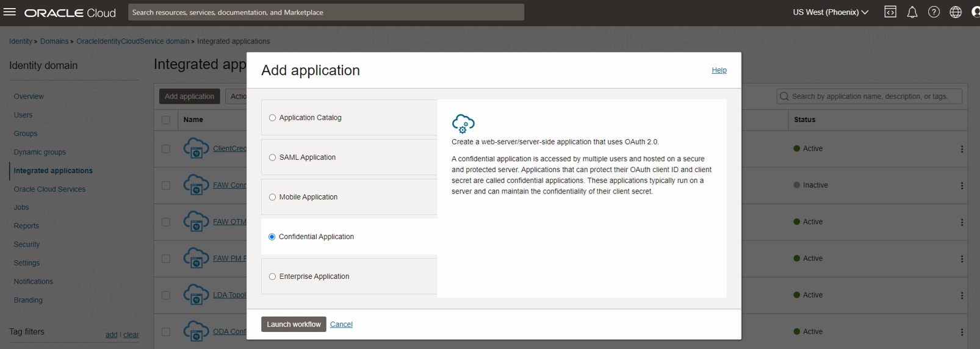Select the Enterprise Application radio option

[272, 276]
